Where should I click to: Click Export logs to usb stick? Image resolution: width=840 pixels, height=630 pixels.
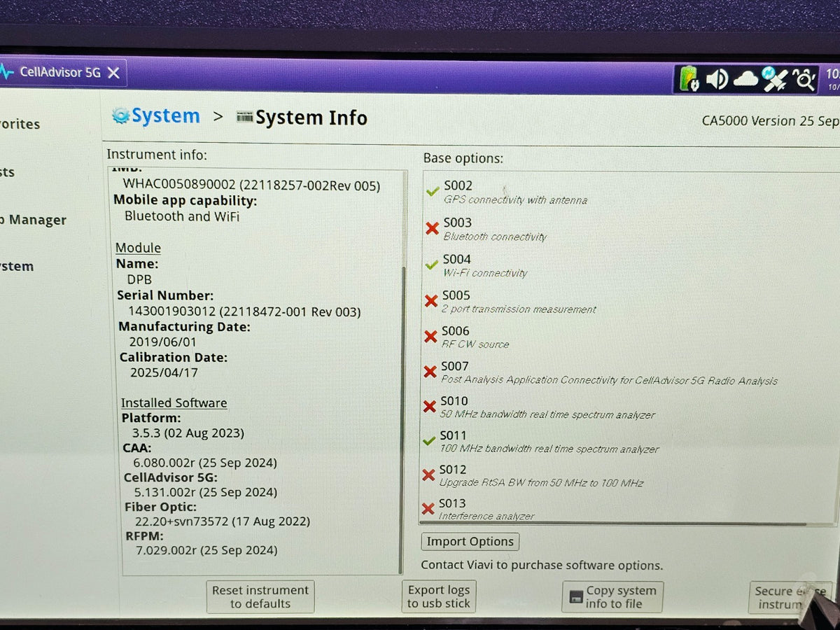pos(439,597)
